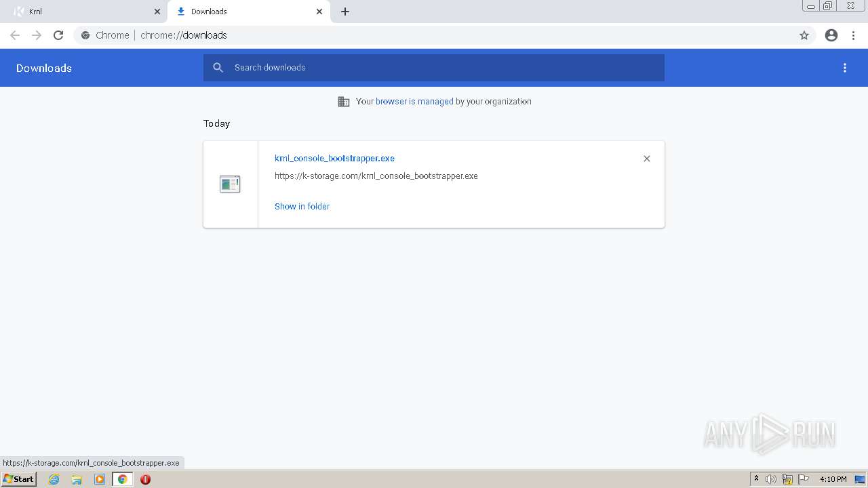This screenshot has width=868, height=488.
Task: Click the Downloads page heading
Action: coord(44,68)
